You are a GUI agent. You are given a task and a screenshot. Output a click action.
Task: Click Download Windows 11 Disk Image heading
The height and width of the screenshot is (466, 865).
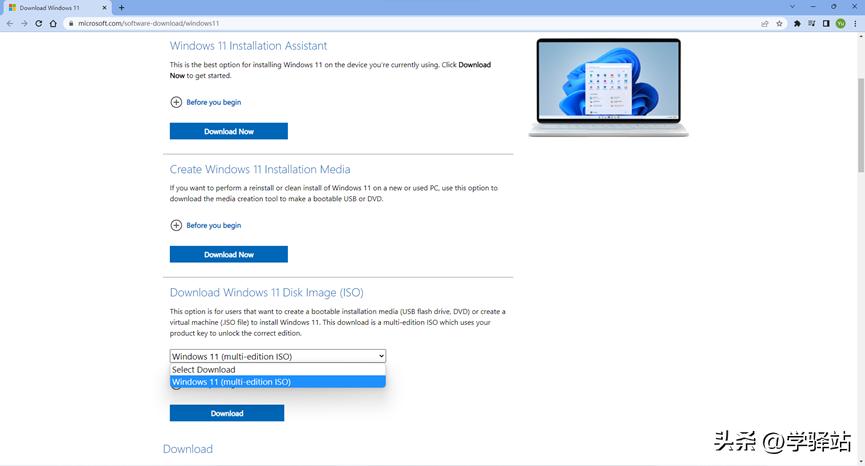266,292
